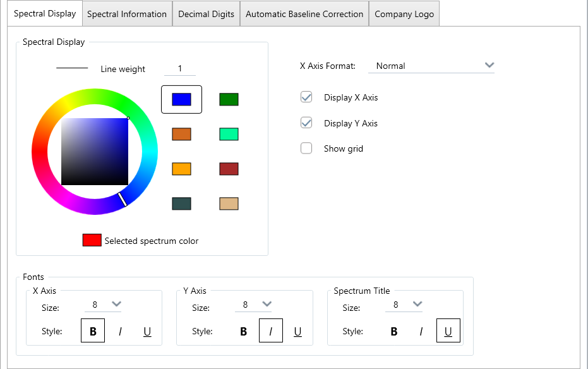Toggle Underline style for Y Axis font
The width and height of the screenshot is (588, 369).
click(x=297, y=331)
